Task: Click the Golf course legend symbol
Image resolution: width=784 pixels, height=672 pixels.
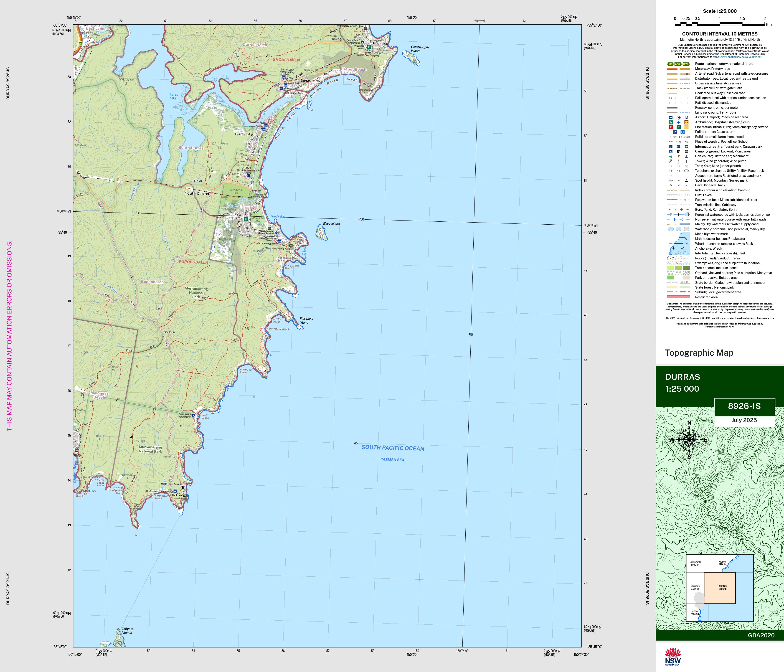Action: click(x=671, y=156)
